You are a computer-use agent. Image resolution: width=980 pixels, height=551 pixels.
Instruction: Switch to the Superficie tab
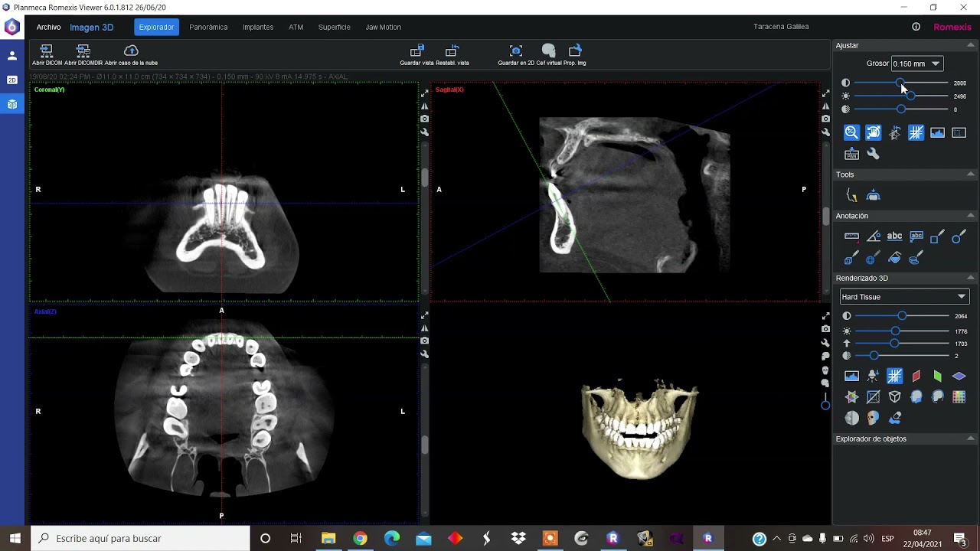coord(334,27)
